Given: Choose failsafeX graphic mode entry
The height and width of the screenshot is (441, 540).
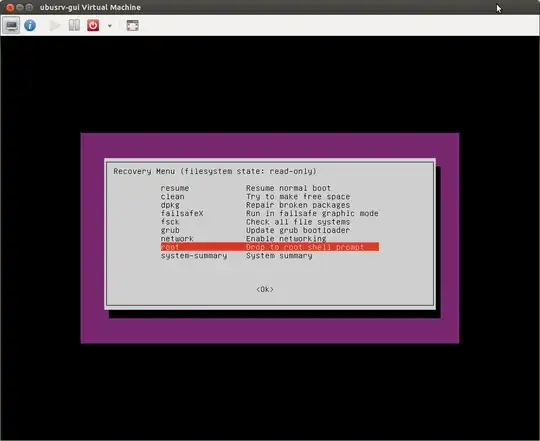Looking at the screenshot, I should [x=270, y=213].
